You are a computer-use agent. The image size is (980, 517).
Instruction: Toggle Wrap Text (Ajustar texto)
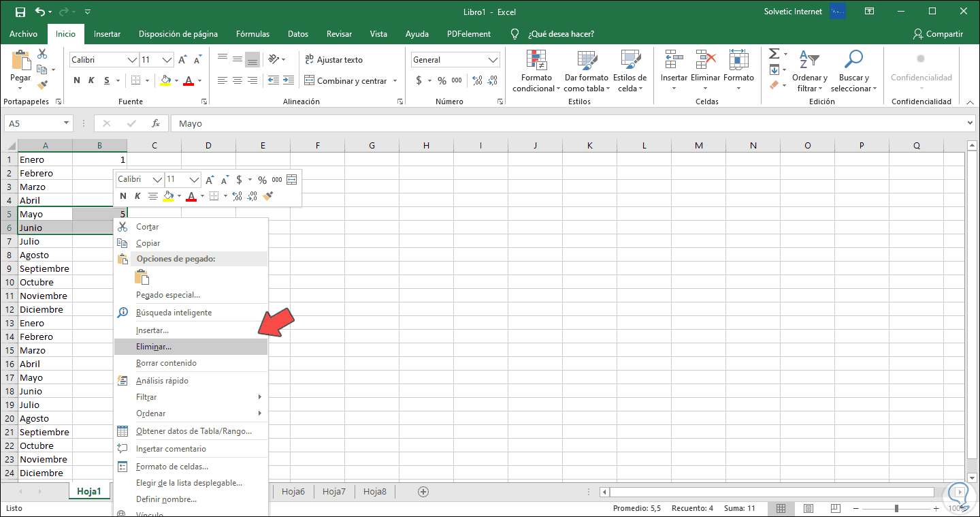pos(333,60)
